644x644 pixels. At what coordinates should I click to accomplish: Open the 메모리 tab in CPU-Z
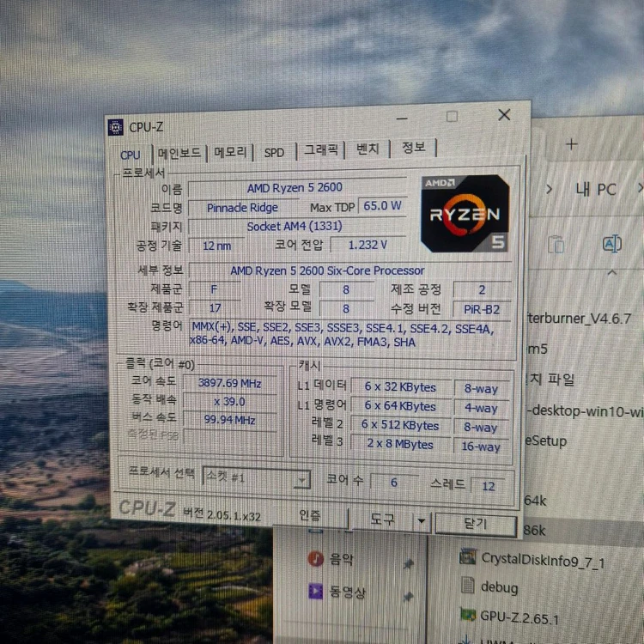tap(230, 152)
